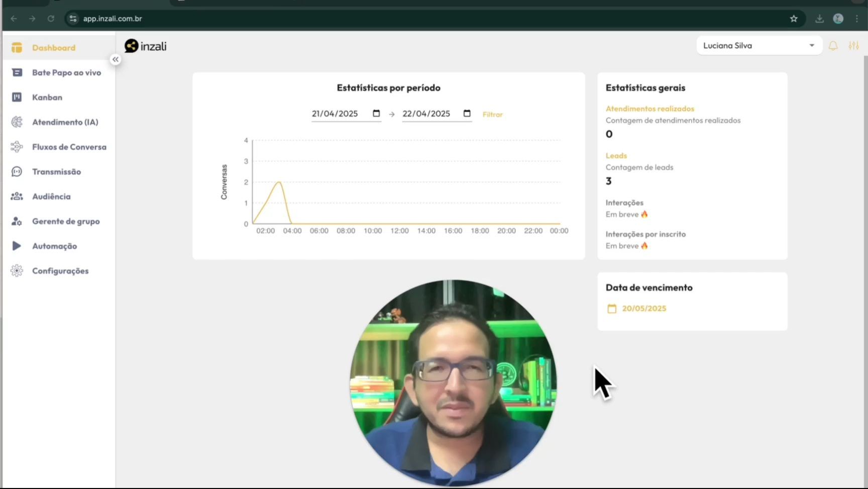Select Atendimento (IA) menu item
This screenshot has height=489, width=868.
click(x=58, y=122)
